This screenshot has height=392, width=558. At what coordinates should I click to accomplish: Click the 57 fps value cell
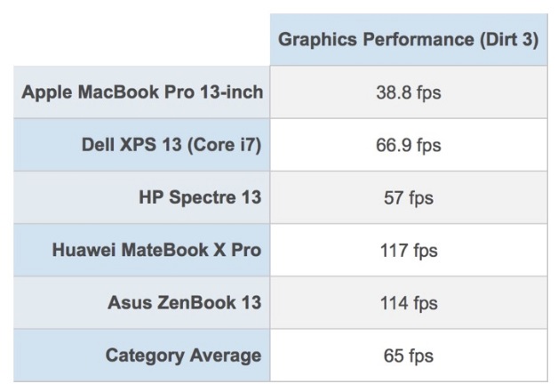point(408,197)
